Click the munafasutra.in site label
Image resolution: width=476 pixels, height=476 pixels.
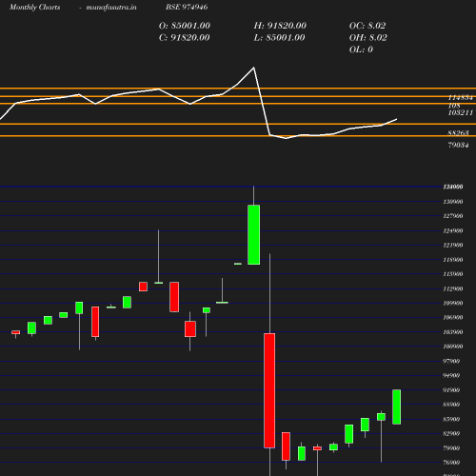[x=111, y=7]
